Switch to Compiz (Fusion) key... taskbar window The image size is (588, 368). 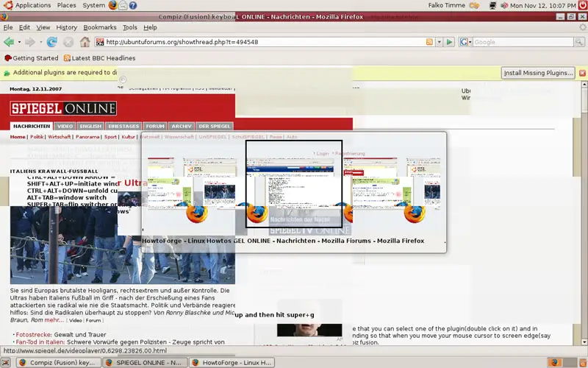(59, 363)
